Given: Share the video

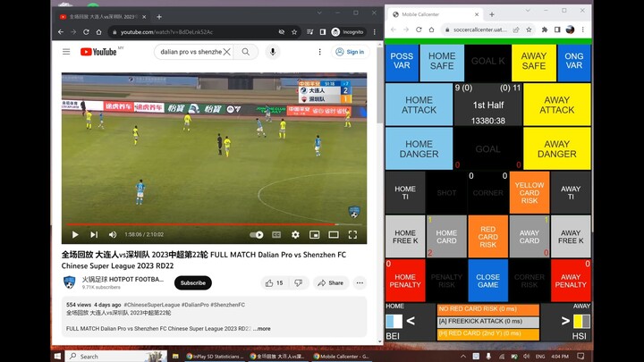Looking at the screenshot, I should (331, 282).
